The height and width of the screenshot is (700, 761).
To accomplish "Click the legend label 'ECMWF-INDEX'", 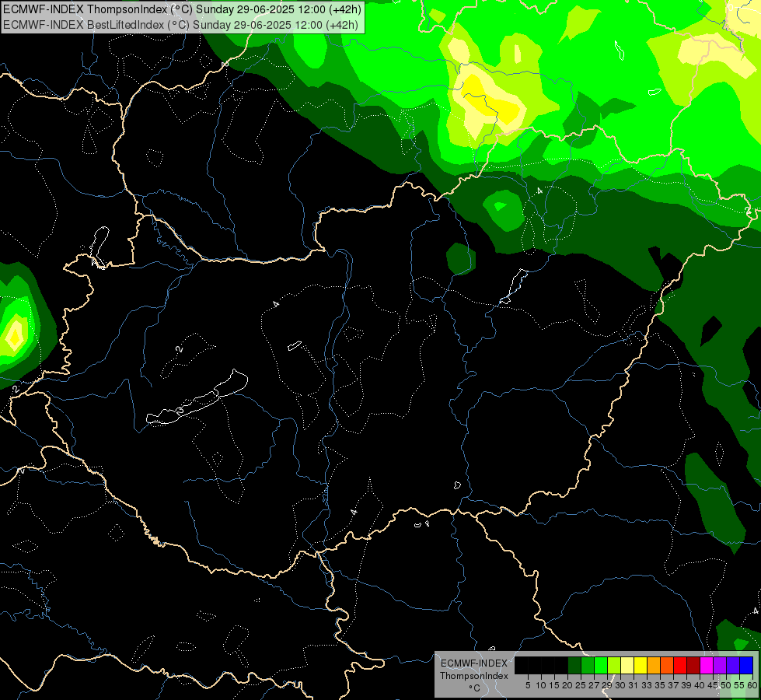I will (x=474, y=663).
